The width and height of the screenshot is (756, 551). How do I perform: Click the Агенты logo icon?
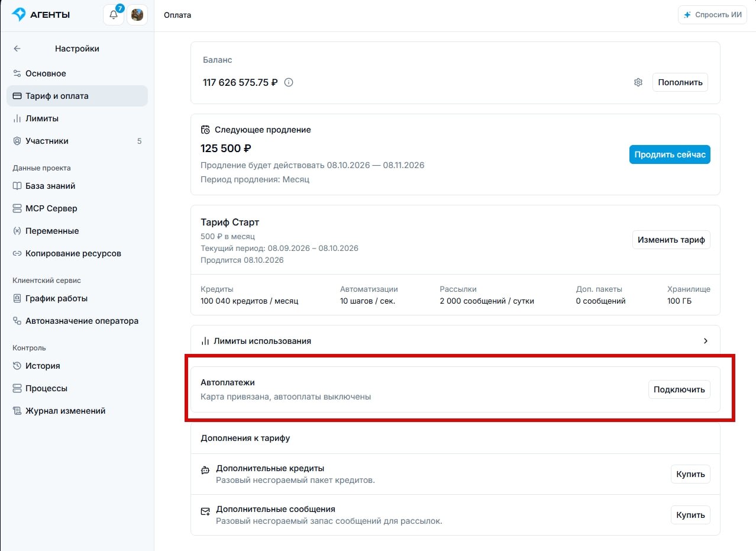point(19,15)
